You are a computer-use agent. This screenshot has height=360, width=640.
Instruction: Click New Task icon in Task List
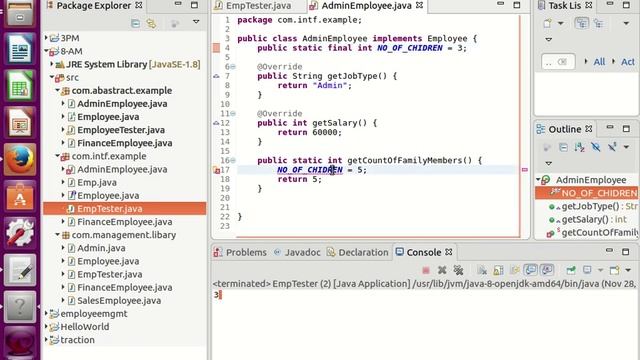pyautogui.click(x=547, y=23)
